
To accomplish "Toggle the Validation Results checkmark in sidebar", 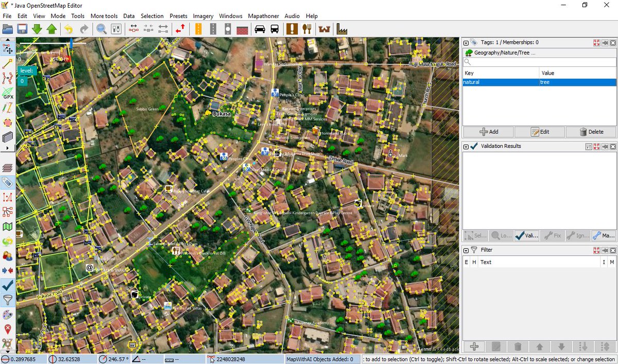I will coord(8,285).
